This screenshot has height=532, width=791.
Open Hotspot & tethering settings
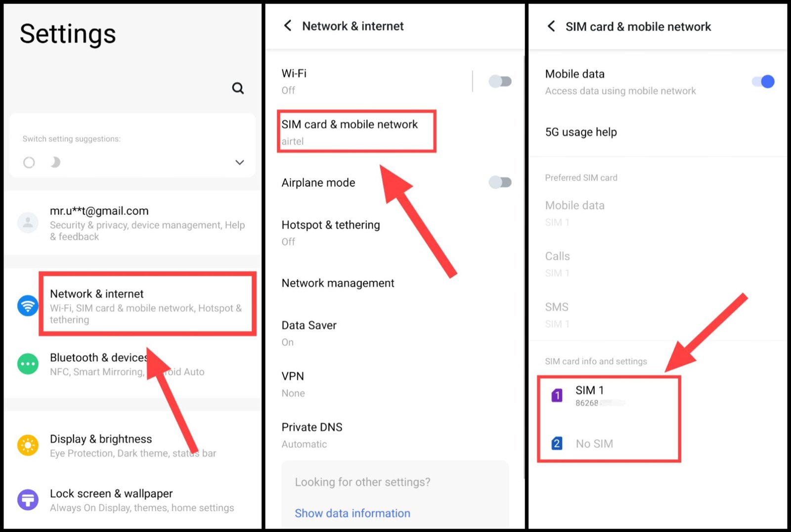tap(395, 233)
